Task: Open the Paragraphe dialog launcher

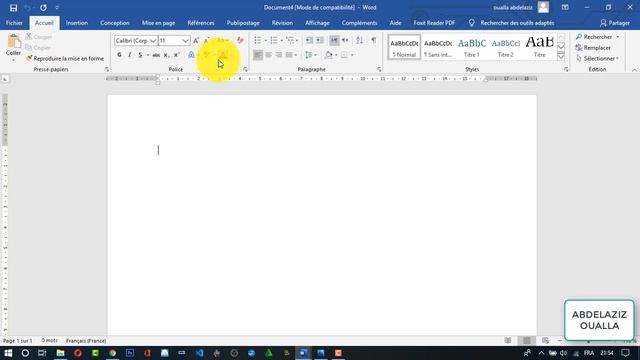Action: pyautogui.click(x=379, y=70)
